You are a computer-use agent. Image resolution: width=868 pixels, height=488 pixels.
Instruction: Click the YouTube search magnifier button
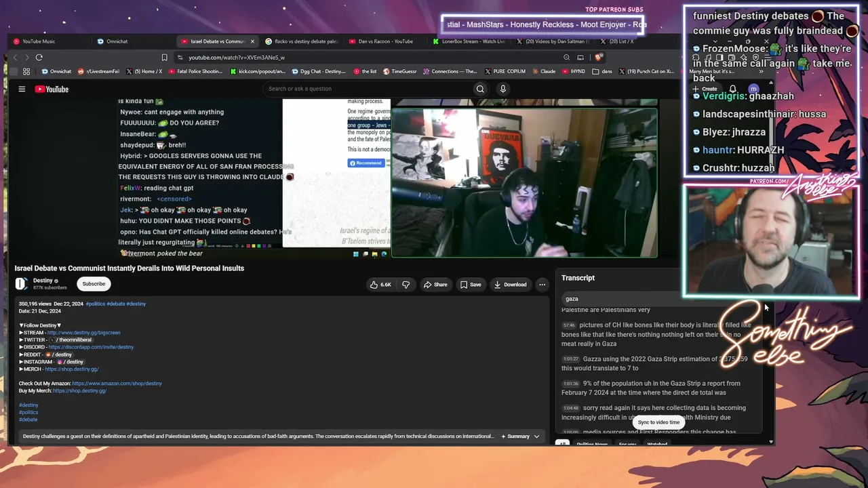pyautogui.click(x=480, y=89)
